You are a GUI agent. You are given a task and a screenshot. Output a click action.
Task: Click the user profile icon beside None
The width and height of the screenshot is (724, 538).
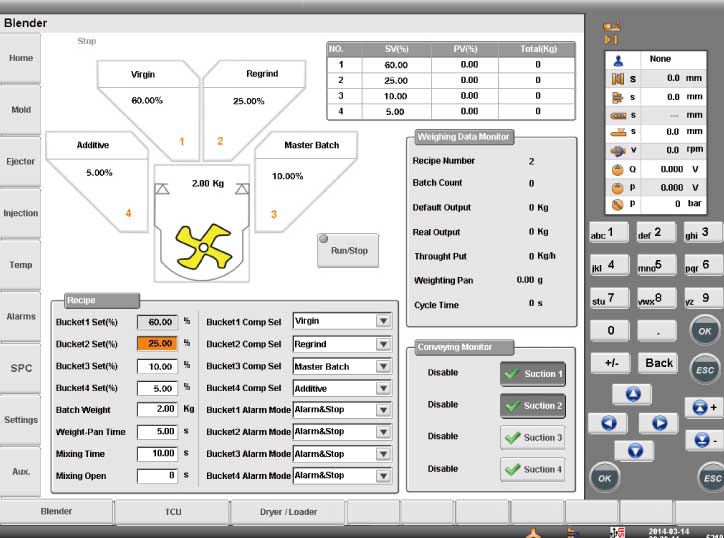(x=617, y=59)
